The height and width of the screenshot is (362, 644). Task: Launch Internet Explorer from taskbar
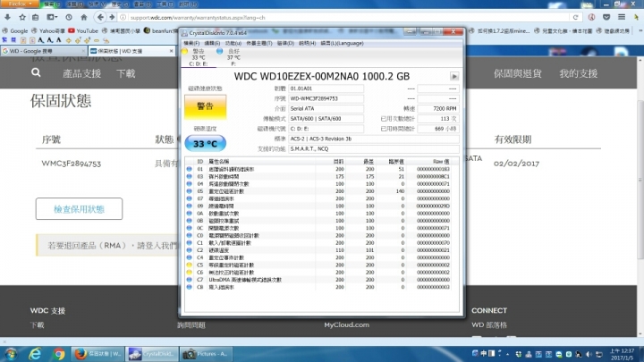click(x=35, y=353)
